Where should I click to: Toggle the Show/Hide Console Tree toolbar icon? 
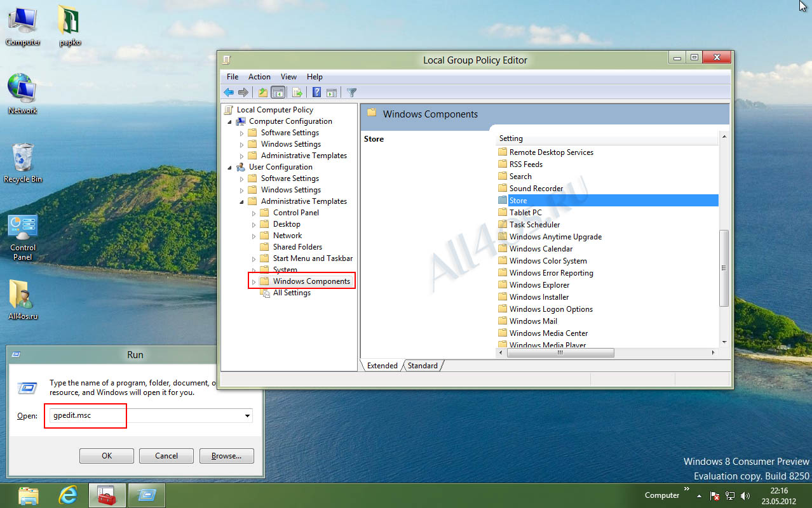tap(278, 93)
